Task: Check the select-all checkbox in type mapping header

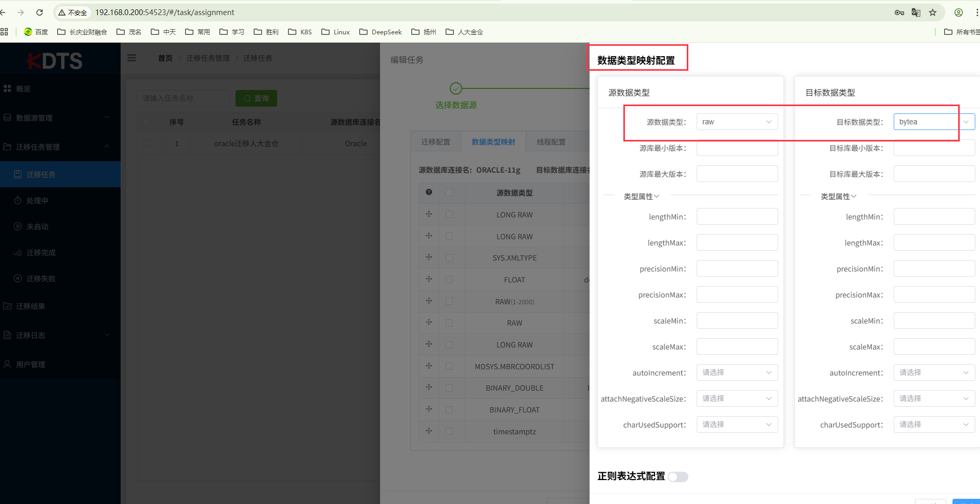Action: click(x=449, y=192)
